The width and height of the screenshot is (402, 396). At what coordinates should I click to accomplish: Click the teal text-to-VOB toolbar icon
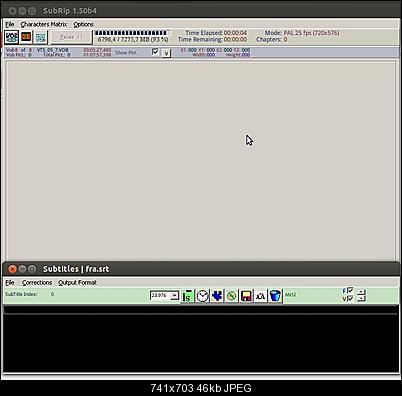tap(41, 37)
